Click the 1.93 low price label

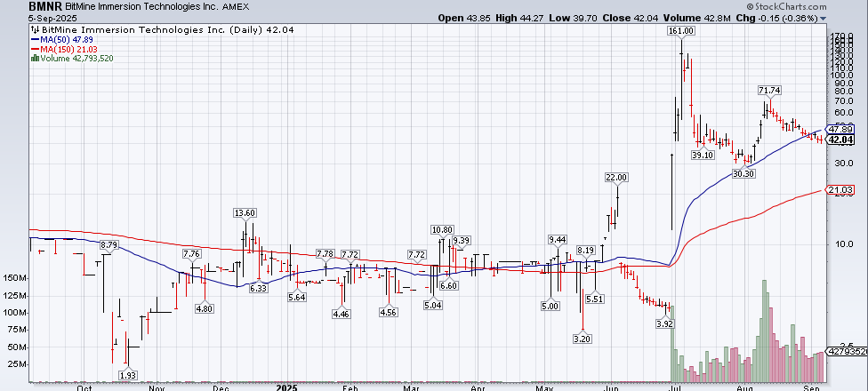pyautogui.click(x=127, y=376)
